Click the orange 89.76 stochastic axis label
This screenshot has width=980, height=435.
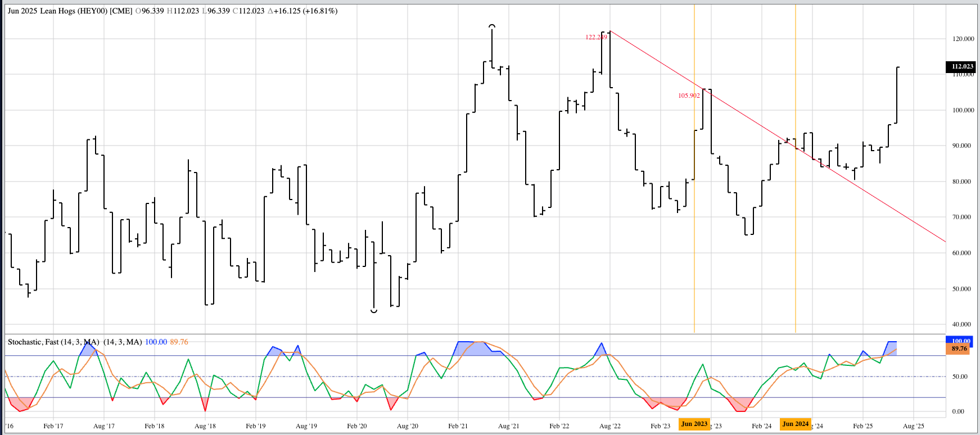click(x=959, y=348)
